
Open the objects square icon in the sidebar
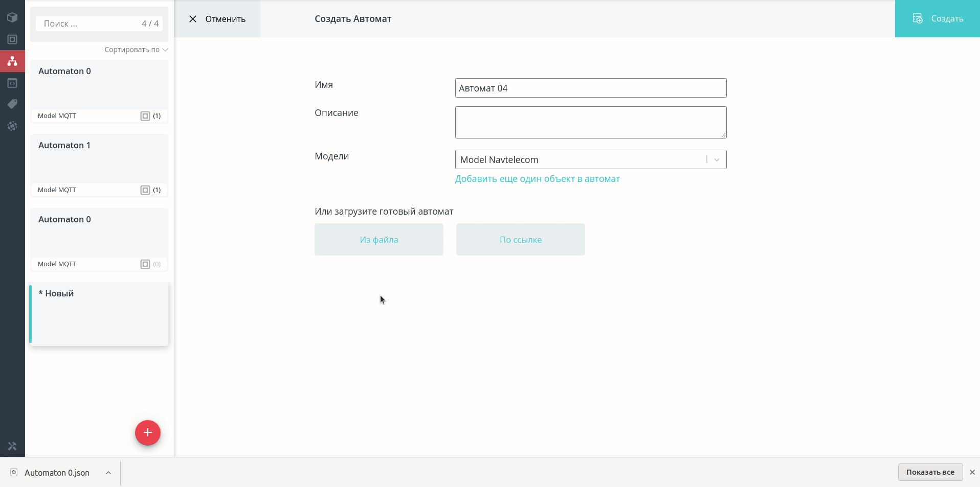coord(12,39)
